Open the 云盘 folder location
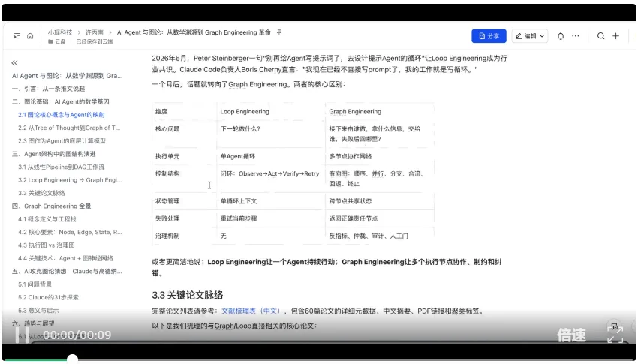638x364 pixels. click(56, 41)
